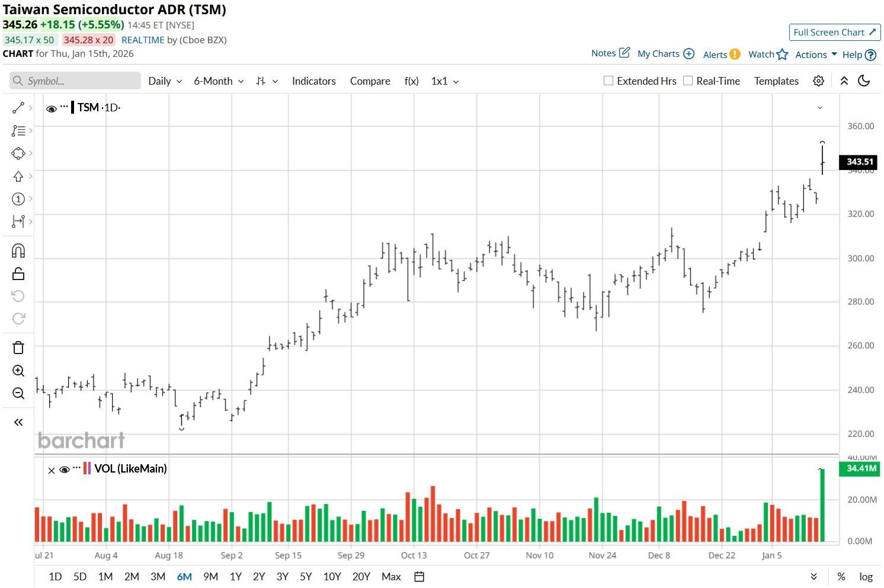Image resolution: width=884 pixels, height=588 pixels.
Task: Select the Max range
Action: tap(391, 577)
